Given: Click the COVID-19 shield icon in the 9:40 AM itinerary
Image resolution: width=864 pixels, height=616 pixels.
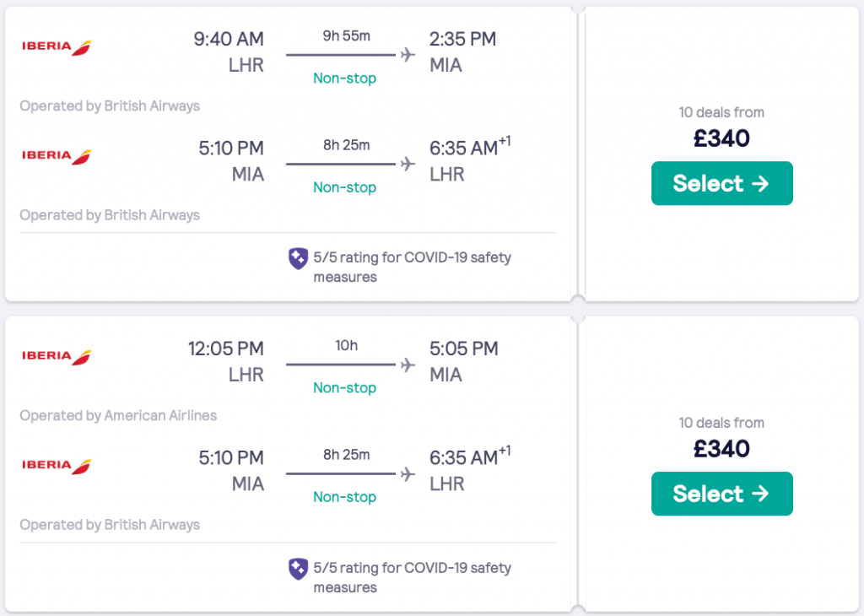Looking at the screenshot, I should click(298, 259).
